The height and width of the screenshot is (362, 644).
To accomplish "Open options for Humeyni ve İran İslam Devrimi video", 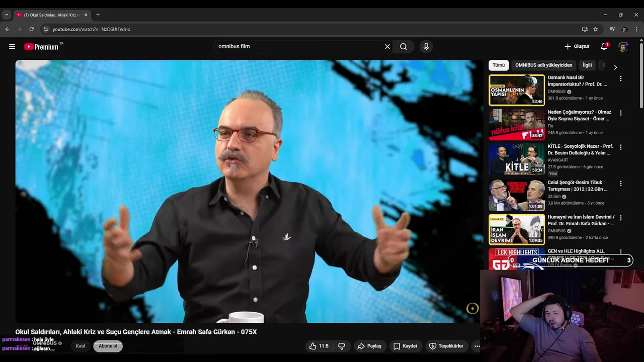I will coord(621,218).
